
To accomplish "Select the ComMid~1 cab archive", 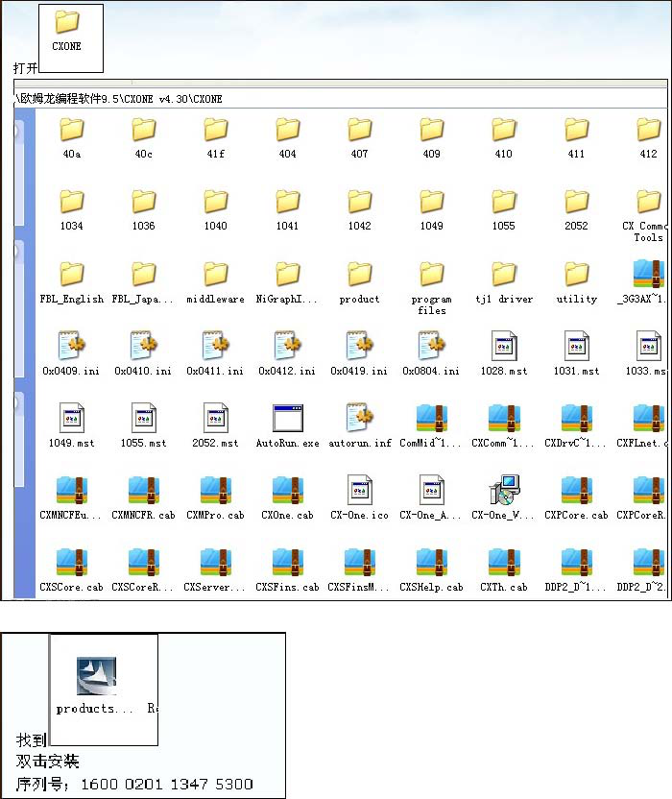I will [432, 425].
